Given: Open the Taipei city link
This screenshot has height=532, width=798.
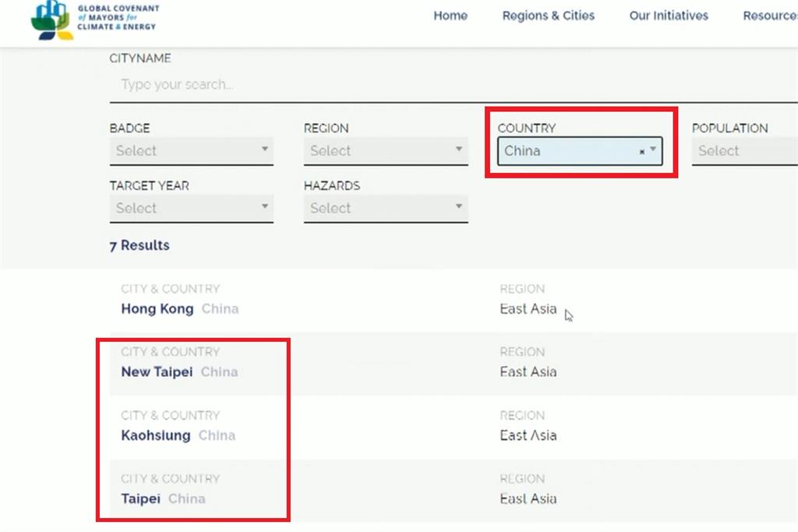Looking at the screenshot, I should click(x=140, y=499).
